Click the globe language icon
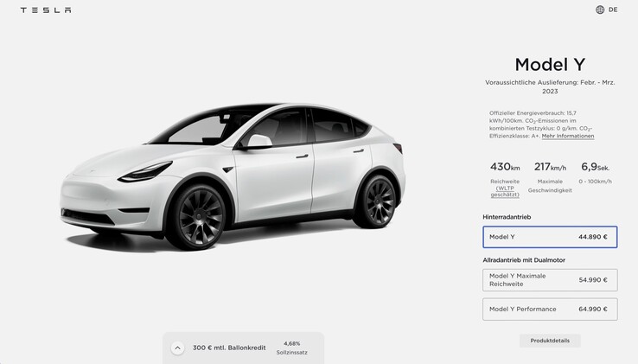Viewport: 638px width, 364px height. [x=600, y=10]
